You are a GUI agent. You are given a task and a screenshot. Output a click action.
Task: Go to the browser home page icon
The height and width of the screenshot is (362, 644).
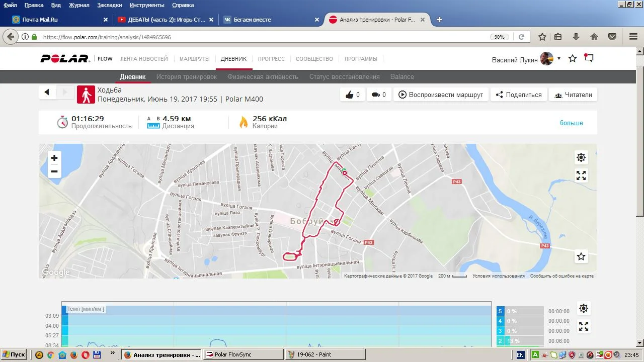(594, 37)
